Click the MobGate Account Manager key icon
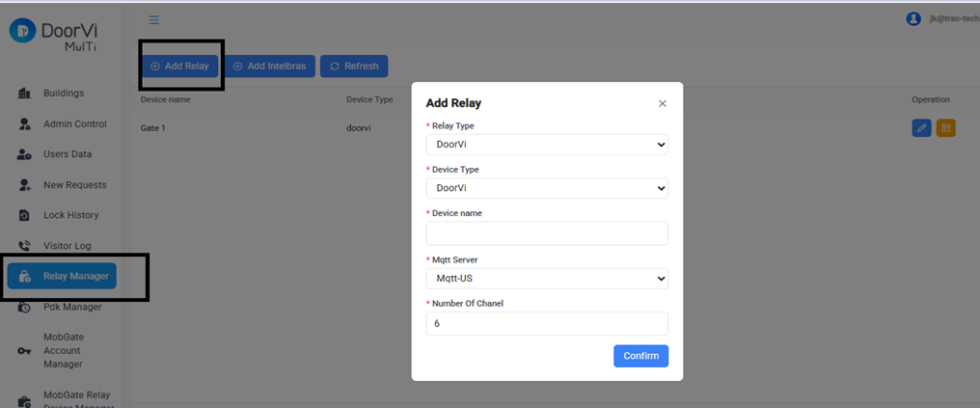The height and width of the screenshot is (408, 980). pos(24,350)
